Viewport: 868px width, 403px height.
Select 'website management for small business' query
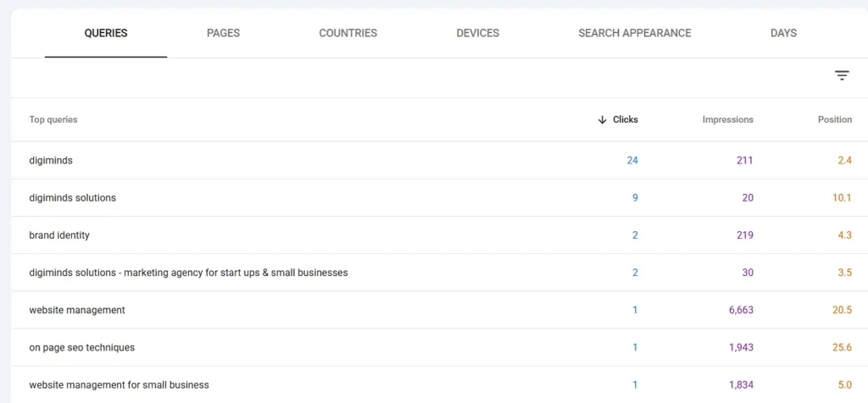(x=119, y=384)
